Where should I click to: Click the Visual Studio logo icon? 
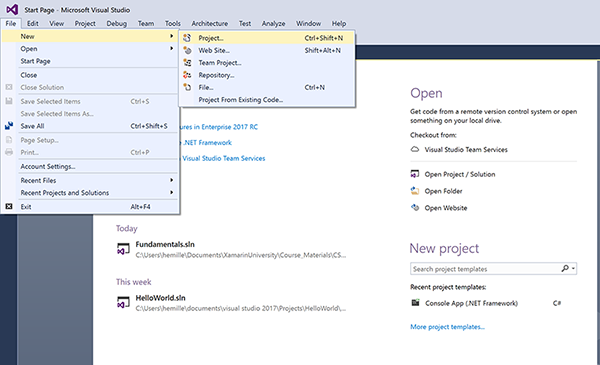pos(12,9)
